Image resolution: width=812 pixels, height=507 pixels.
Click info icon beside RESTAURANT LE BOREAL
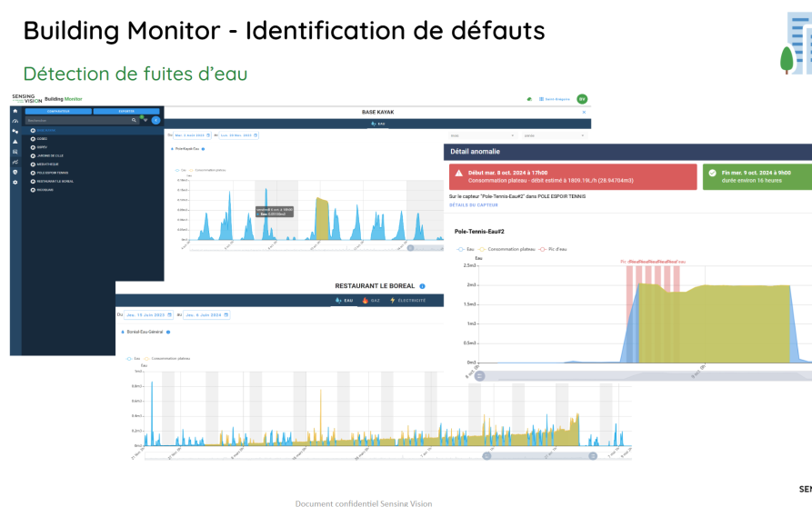(422, 286)
